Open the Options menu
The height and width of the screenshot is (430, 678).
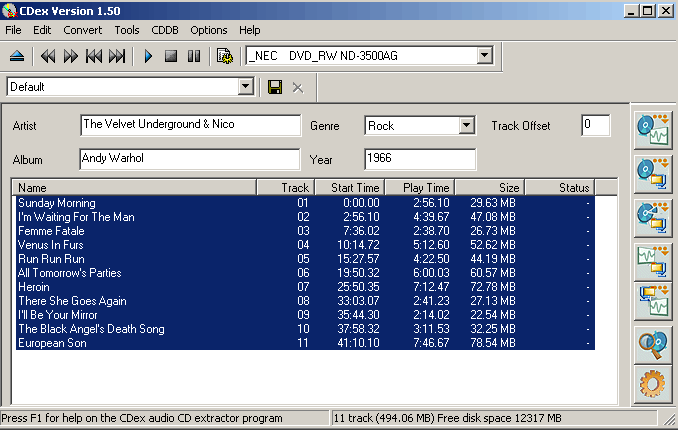pyautogui.click(x=208, y=30)
